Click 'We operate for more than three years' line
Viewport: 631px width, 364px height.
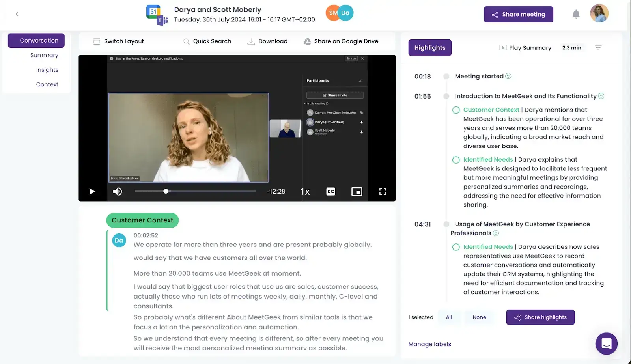(x=252, y=245)
